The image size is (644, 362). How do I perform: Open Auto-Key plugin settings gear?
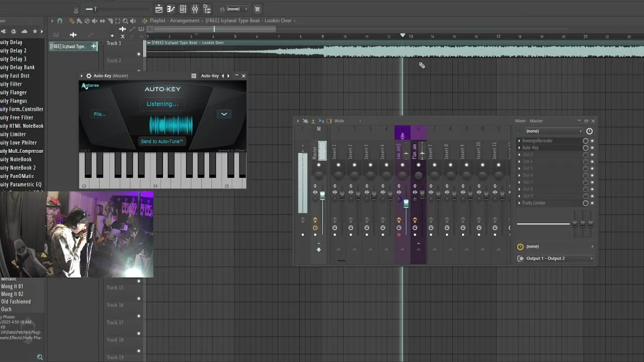click(89, 76)
